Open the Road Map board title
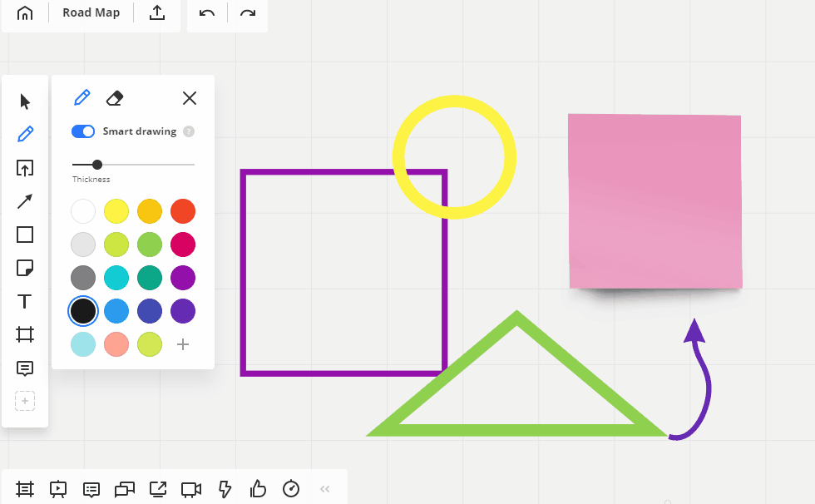 click(91, 13)
